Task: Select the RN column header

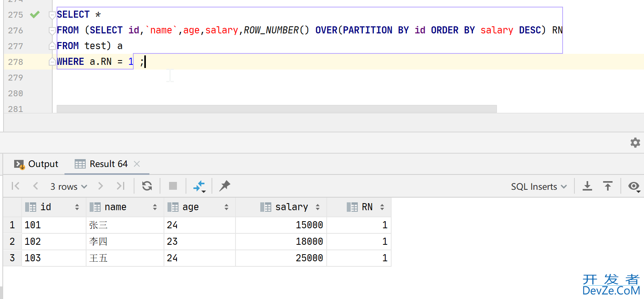Action: pyautogui.click(x=359, y=207)
